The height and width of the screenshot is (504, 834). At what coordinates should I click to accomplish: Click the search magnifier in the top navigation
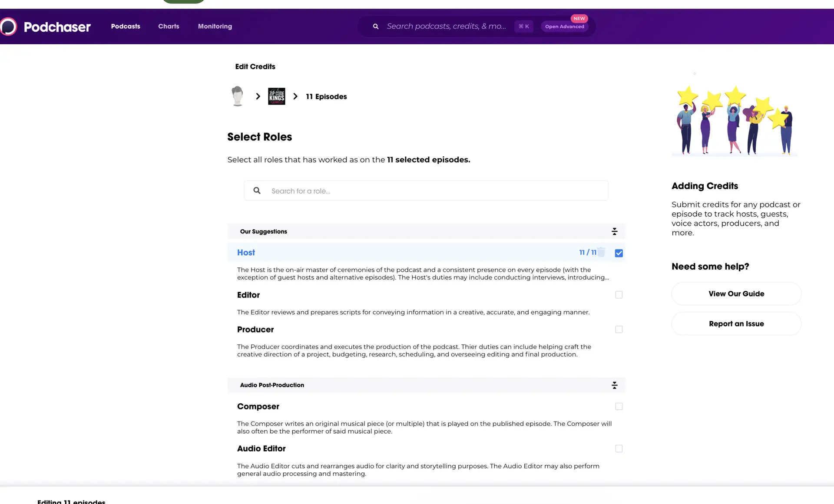pyautogui.click(x=375, y=26)
